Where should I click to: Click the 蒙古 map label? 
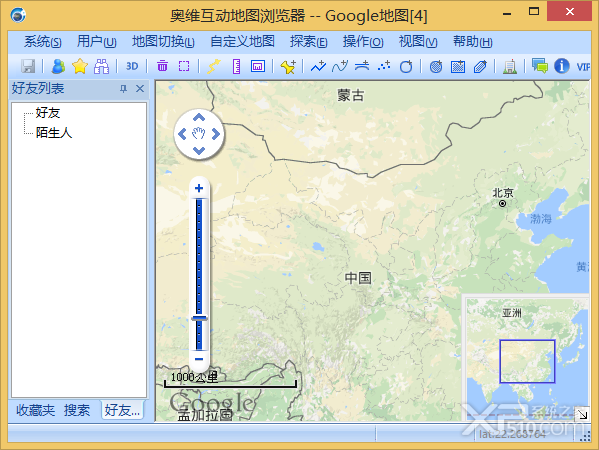[350, 95]
